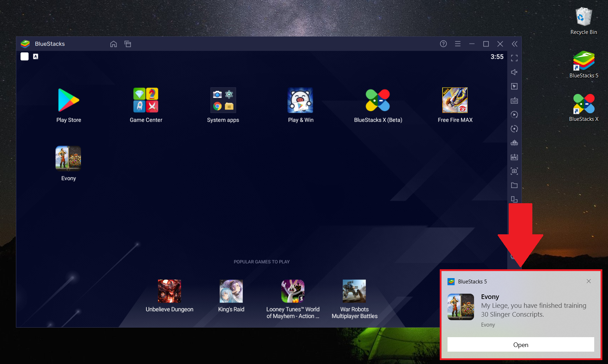The width and height of the screenshot is (608, 364).
Task: Click Open button in Evony notification
Action: pyautogui.click(x=520, y=345)
